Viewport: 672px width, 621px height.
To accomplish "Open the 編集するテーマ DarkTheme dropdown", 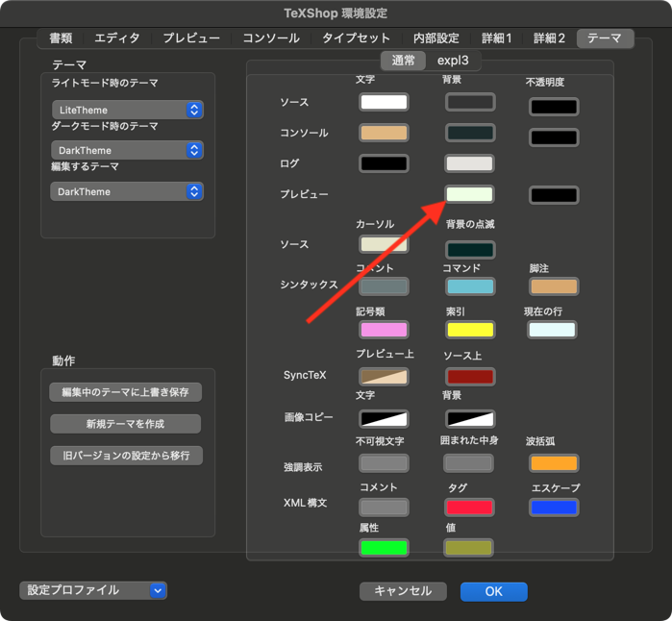I will (x=127, y=191).
